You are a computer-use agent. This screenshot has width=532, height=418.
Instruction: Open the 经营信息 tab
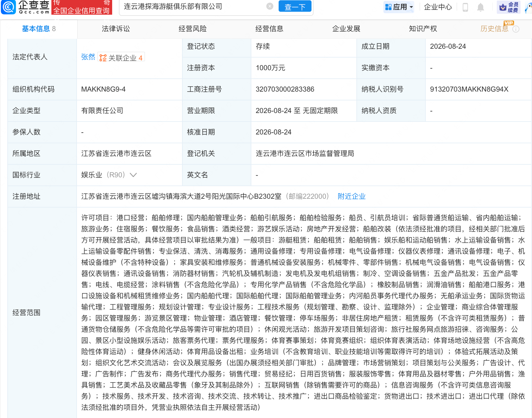click(269, 29)
